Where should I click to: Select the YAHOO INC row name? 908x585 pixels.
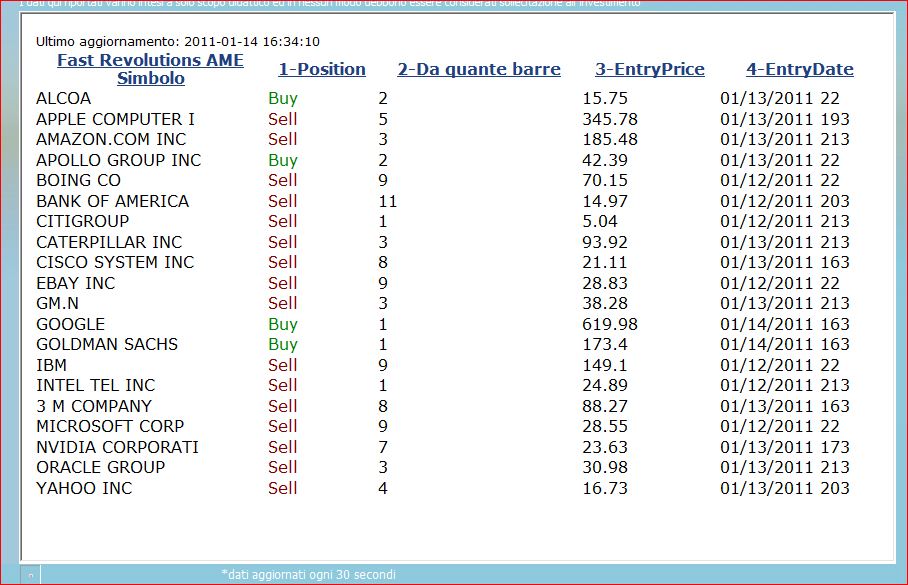[x=84, y=488]
